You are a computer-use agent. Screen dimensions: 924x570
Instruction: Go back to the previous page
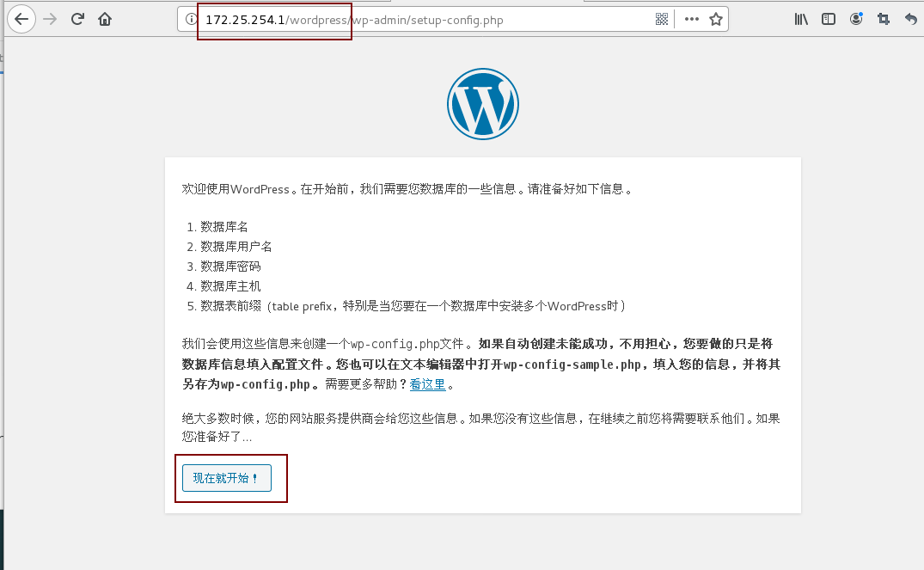(x=21, y=20)
